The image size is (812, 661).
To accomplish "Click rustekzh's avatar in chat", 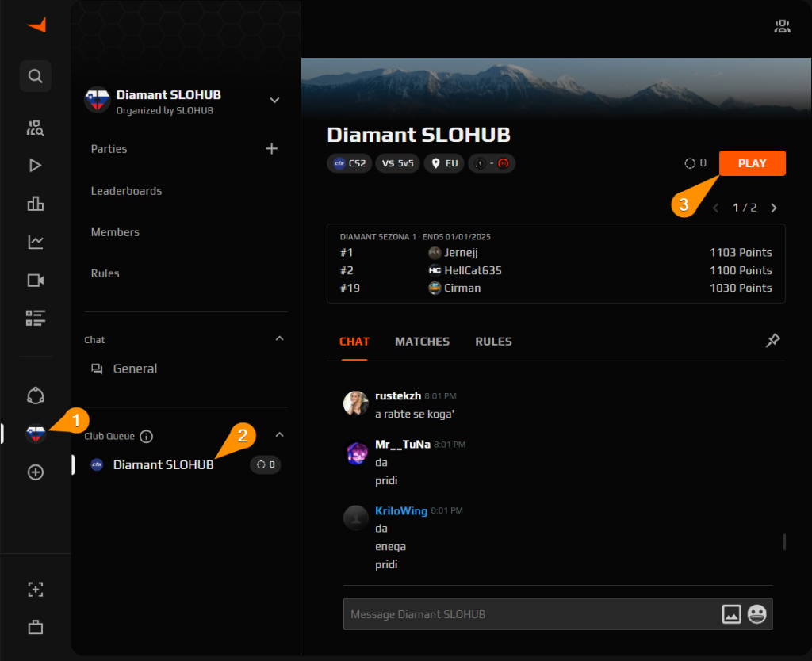I will 356,403.
